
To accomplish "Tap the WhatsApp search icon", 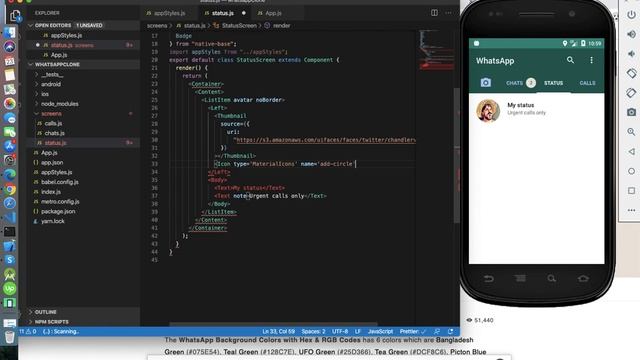I will point(570,60).
